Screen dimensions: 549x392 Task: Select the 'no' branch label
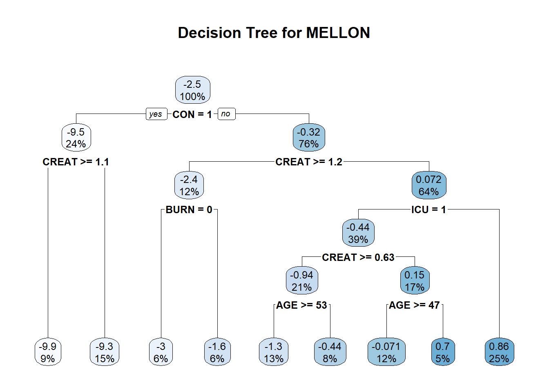226,114
